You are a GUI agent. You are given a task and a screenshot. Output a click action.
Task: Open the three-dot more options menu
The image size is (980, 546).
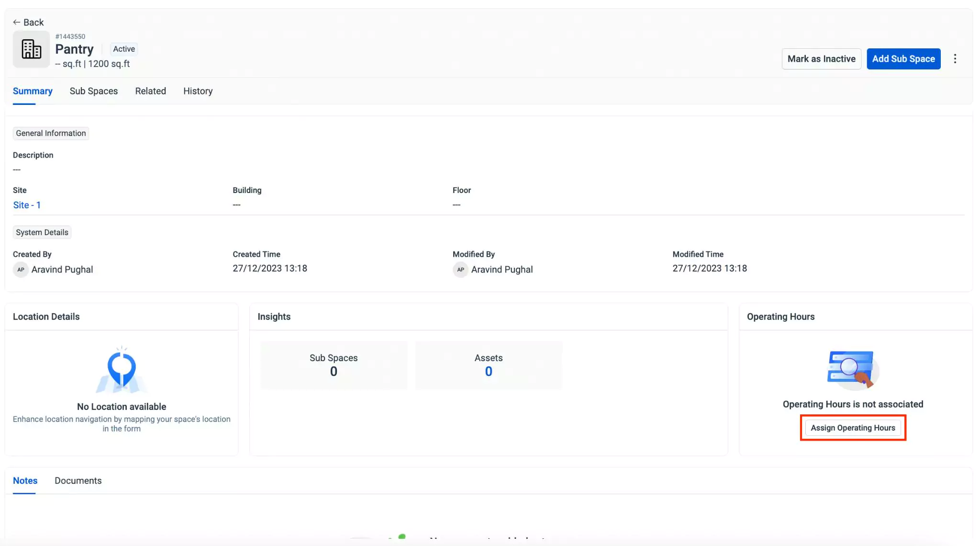tap(955, 59)
